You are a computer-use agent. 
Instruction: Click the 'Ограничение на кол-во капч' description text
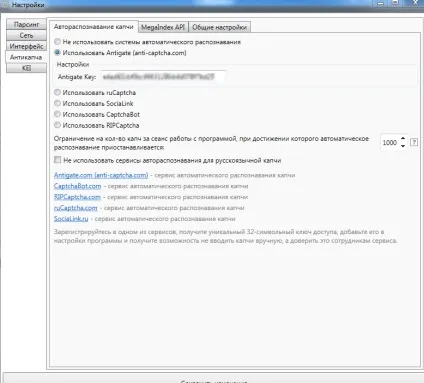211,143
